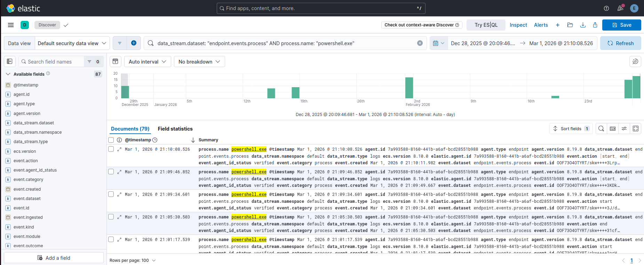This screenshot has height=265, width=644.
Task: Open the filter menu icon
Action: pyautogui.click(x=120, y=43)
